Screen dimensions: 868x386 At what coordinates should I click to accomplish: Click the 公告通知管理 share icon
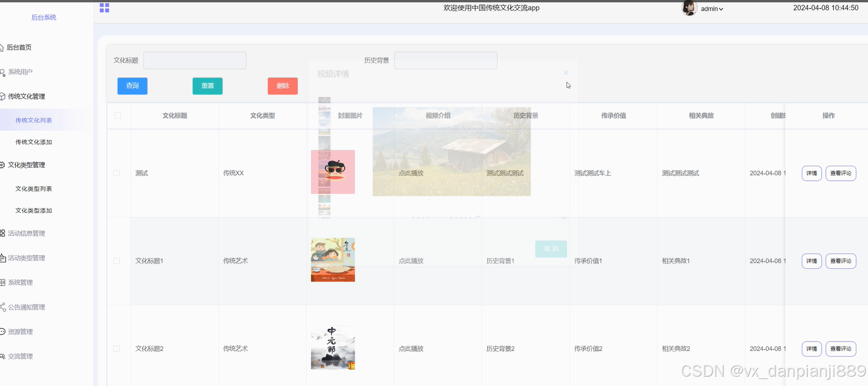pos(2,307)
